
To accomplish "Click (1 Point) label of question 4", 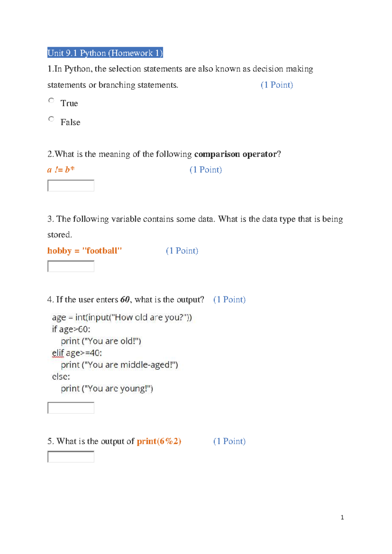I will point(229,300).
